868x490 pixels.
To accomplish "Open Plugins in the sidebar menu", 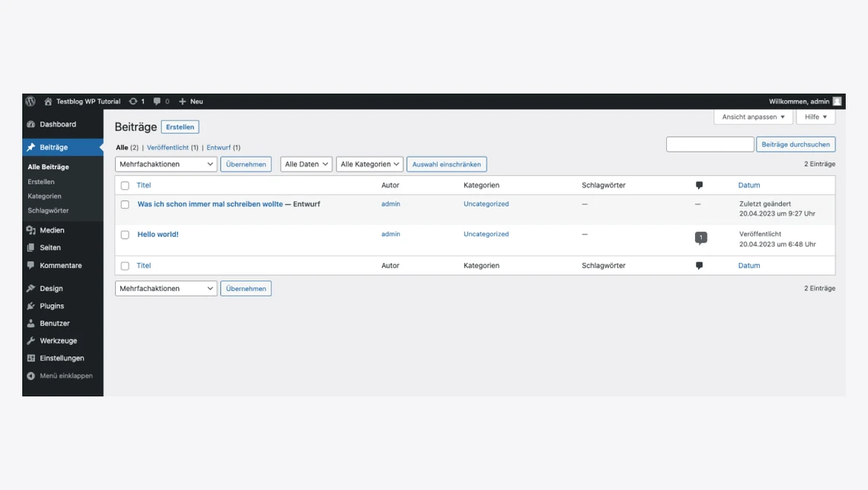I will [52, 306].
